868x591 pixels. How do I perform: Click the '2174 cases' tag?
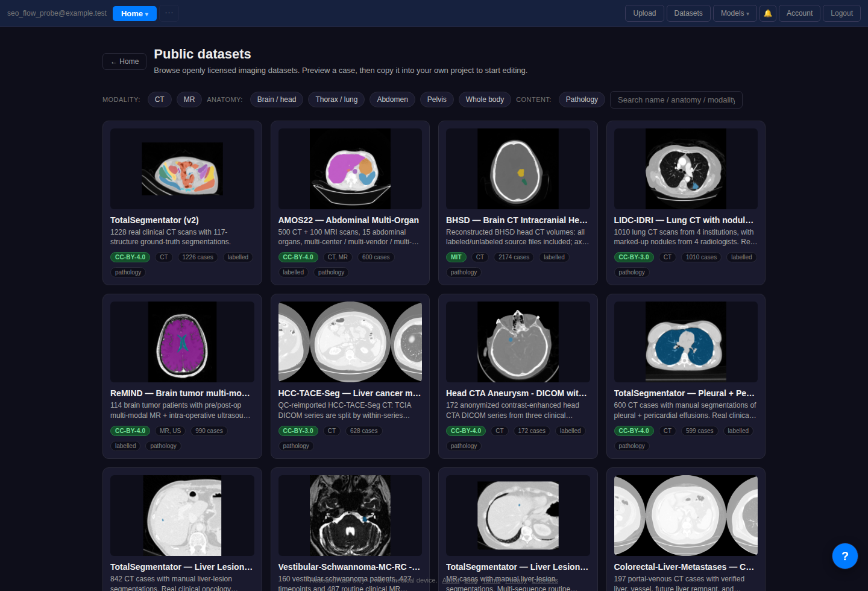[x=514, y=257]
